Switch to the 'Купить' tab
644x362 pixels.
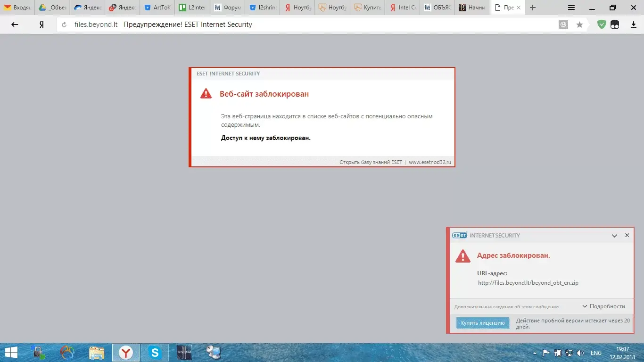pyautogui.click(x=367, y=8)
